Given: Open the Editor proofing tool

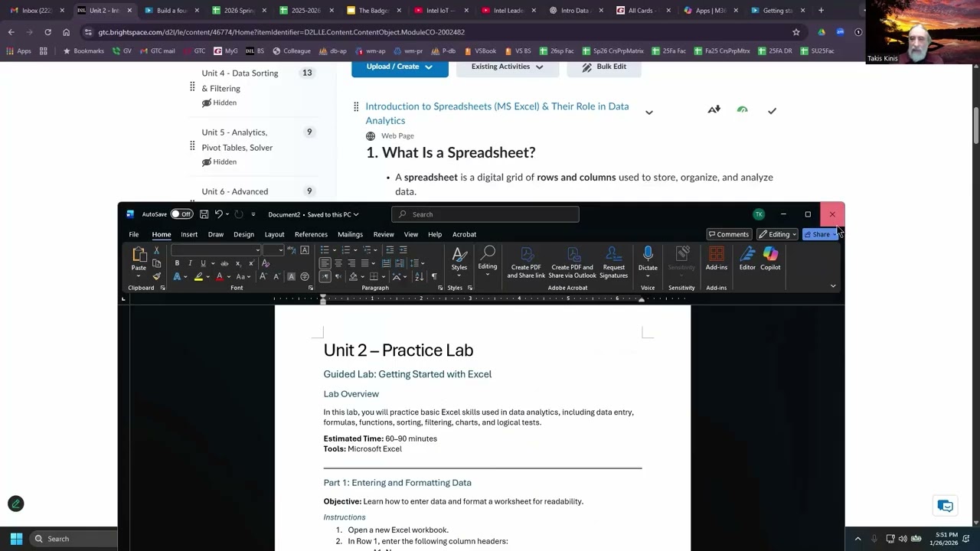Looking at the screenshot, I should pyautogui.click(x=747, y=259).
